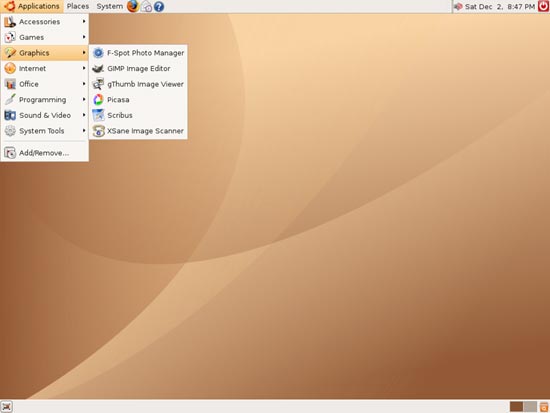Click the gThumb Image Viewer icon
This screenshot has width=550, height=413.
[x=98, y=84]
